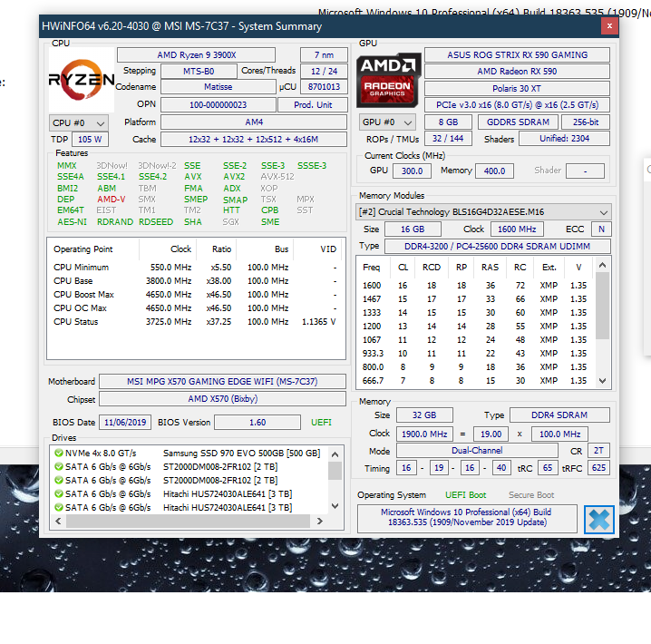Click the Freq column header in timings table
Image resolution: width=651 pixels, height=644 pixels.
coord(373,268)
